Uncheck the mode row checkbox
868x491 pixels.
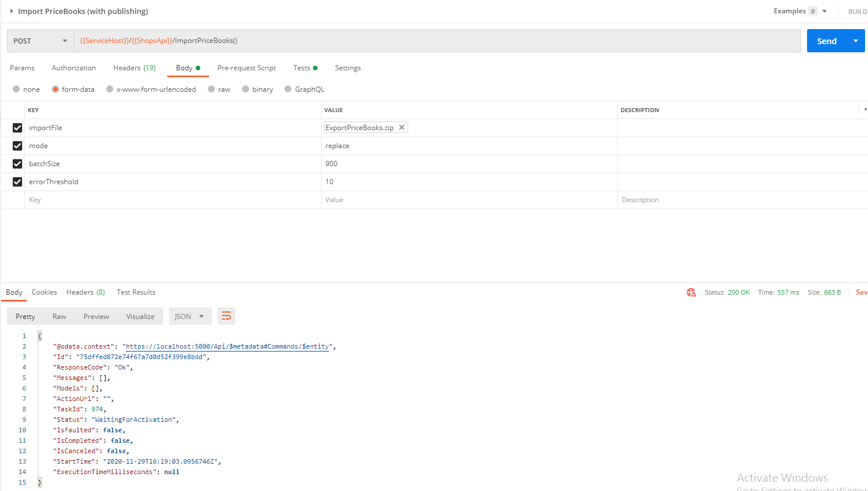[17, 146]
